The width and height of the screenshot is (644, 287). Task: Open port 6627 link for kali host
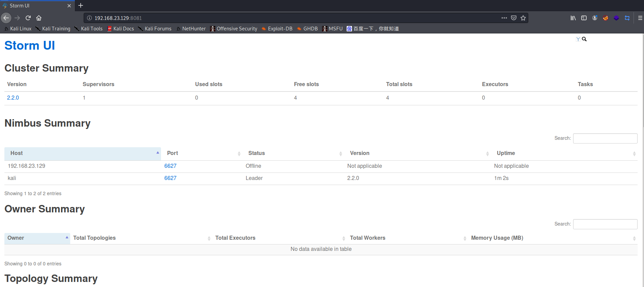pos(170,178)
